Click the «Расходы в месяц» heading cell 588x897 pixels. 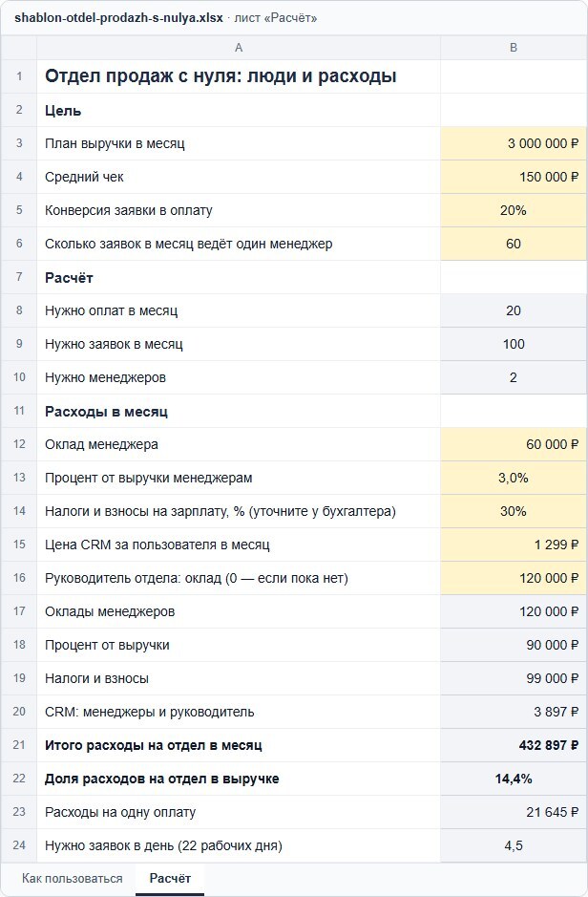[239, 412]
